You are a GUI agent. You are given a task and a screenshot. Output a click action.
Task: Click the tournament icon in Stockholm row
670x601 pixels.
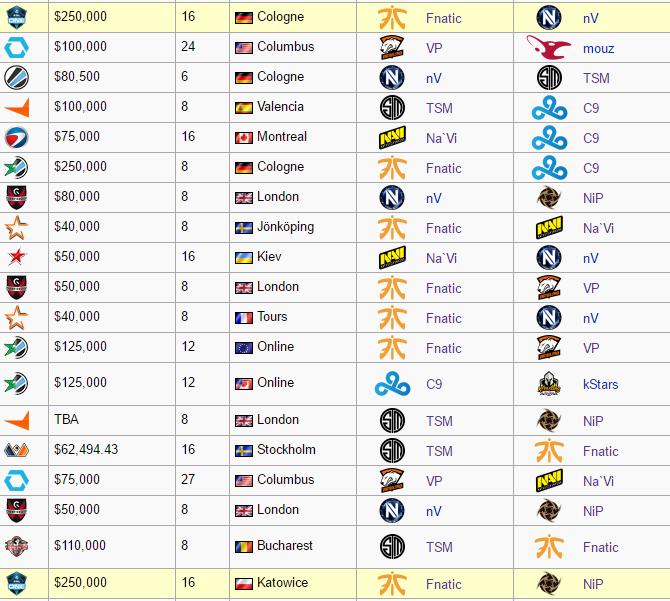coord(16,450)
